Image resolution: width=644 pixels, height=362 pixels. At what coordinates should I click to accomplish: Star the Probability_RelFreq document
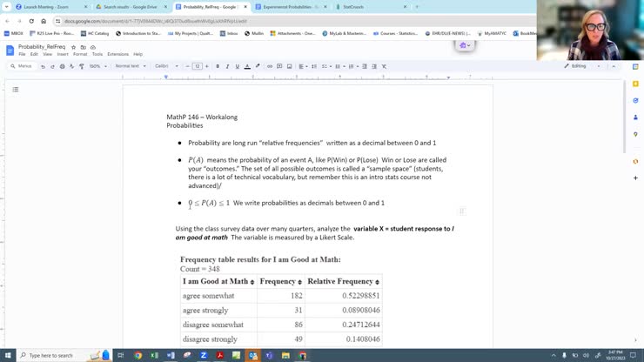pos(73,47)
